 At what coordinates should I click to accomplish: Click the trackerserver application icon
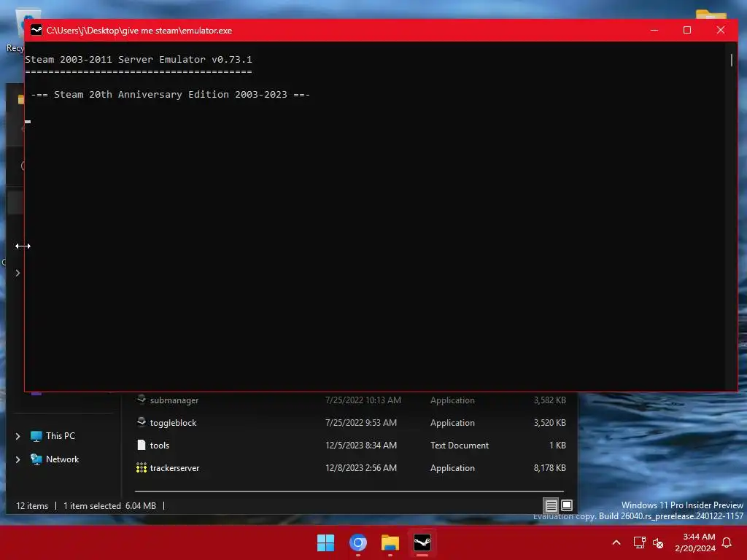[x=141, y=467]
